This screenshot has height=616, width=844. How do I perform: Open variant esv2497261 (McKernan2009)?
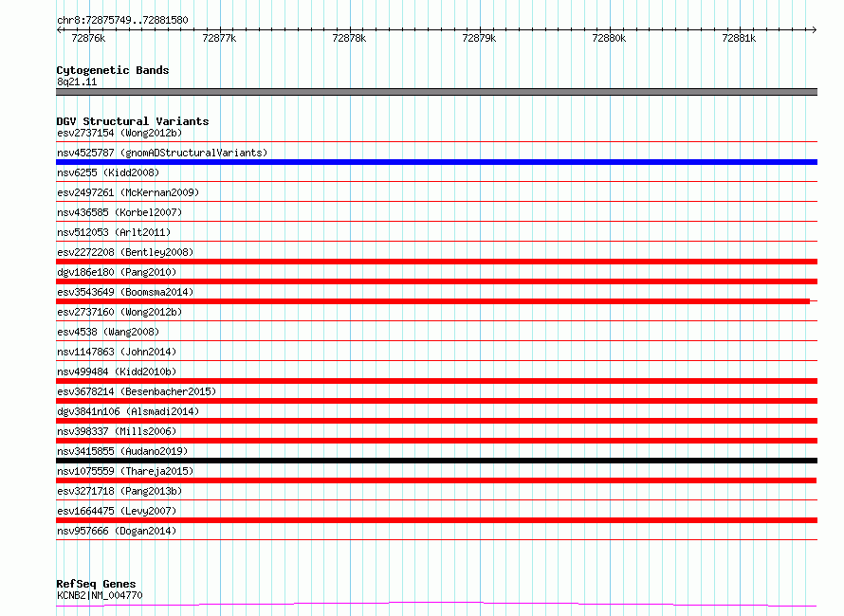click(128, 192)
